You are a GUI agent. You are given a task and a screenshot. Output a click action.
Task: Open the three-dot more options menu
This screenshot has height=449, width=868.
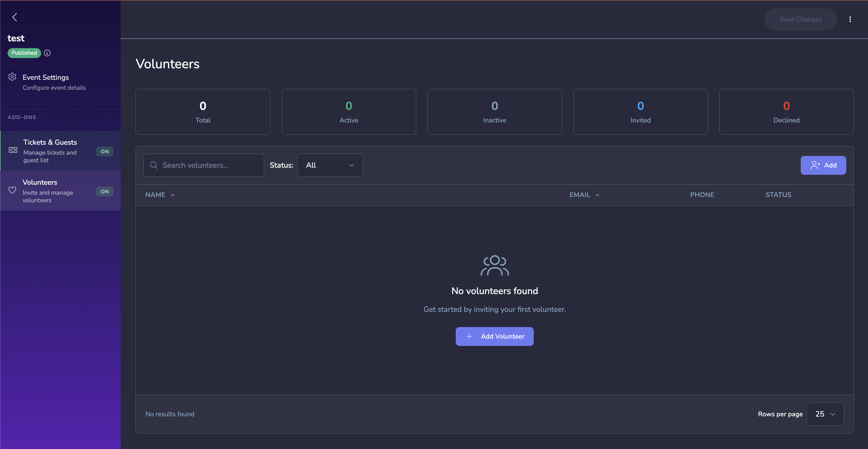(850, 19)
